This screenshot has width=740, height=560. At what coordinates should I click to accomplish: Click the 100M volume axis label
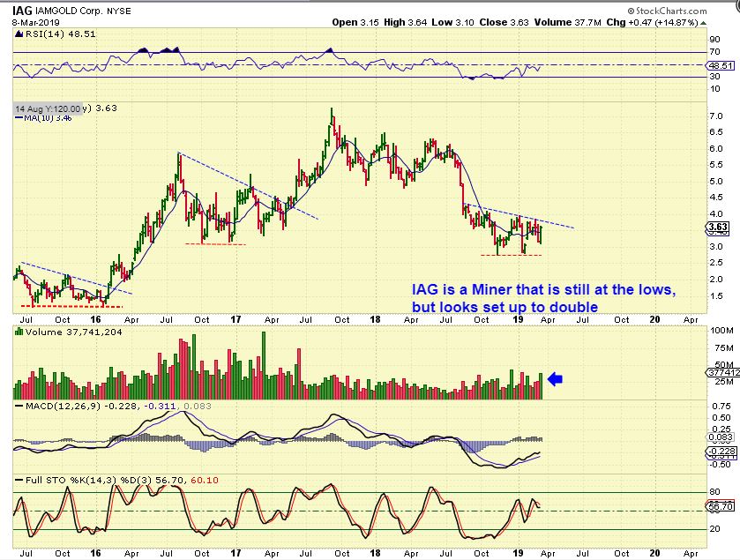tap(721, 330)
